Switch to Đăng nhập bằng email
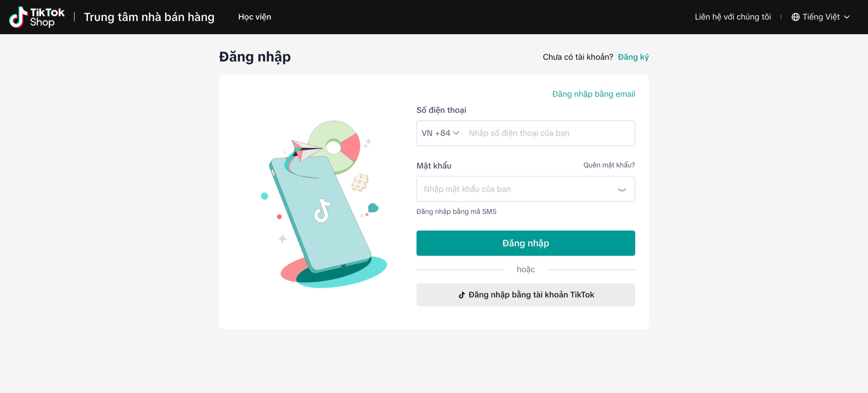 click(x=593, y=94)
